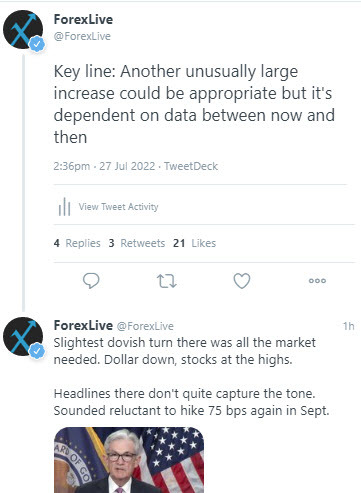Screen dimensions: 361x493
Task: Show the 3 Retweets list
Action: coord(137,243)
